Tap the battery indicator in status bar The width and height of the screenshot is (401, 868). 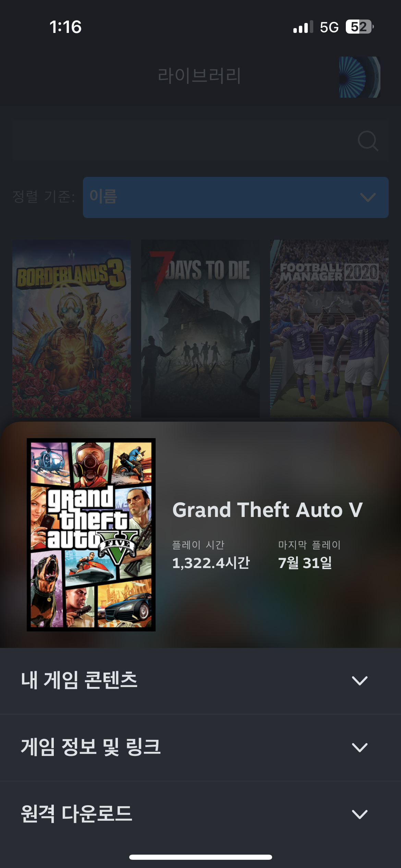(359, 27)
